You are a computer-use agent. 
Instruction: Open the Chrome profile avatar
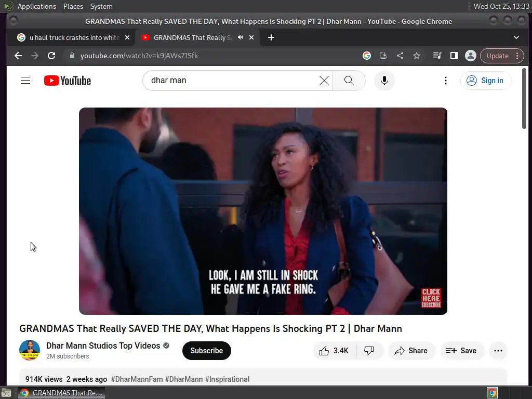[471, 56]
